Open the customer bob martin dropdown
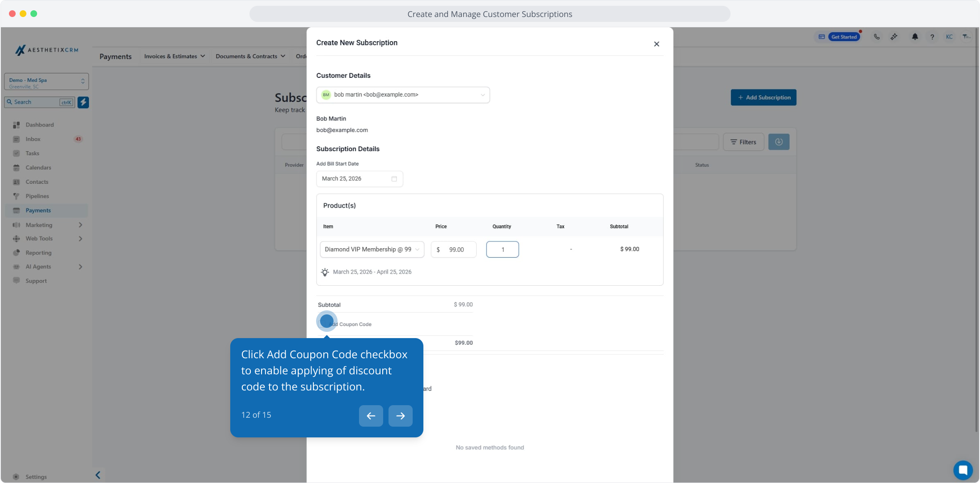Image resolution: width=980 pixels, height=483 pixels. coord(403,95)
